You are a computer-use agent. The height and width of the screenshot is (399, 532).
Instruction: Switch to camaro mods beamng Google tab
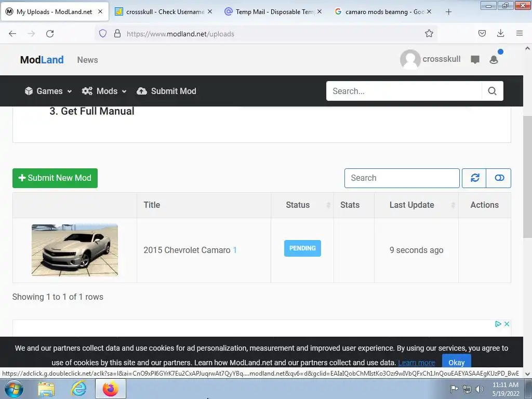pos(382,12)
